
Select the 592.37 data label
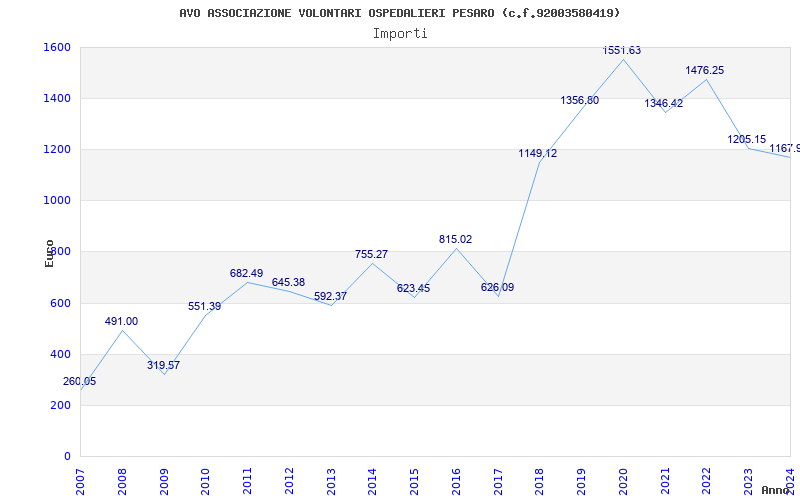point(330,296)
